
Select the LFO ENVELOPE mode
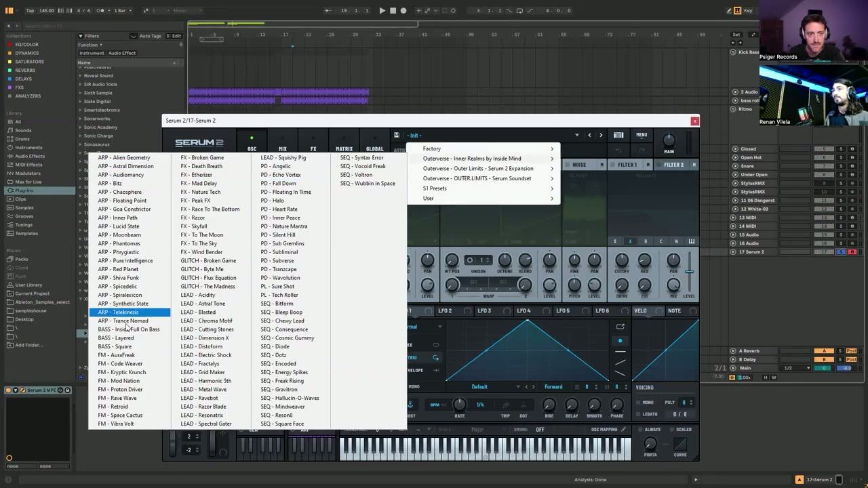416,370
